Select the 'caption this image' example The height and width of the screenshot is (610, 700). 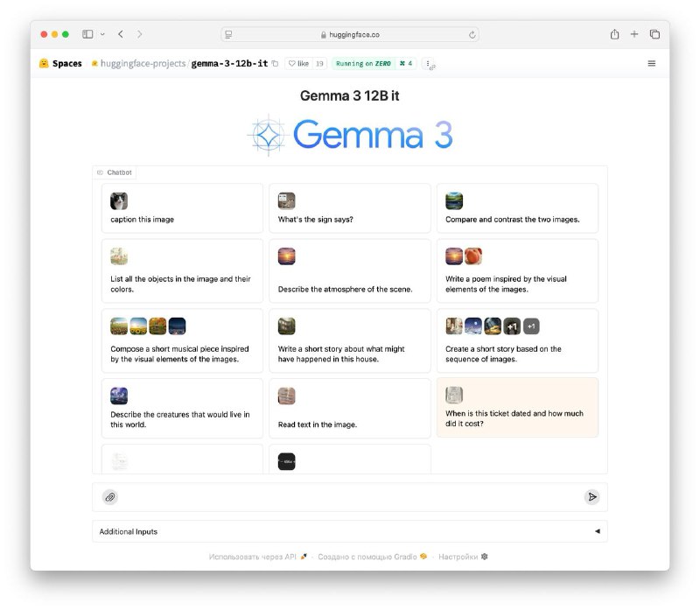coord(182,208)
